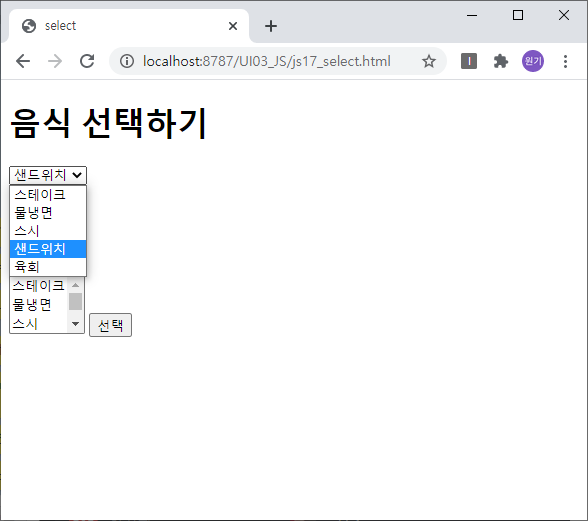Image resolution: width=588 pixels, height=521 pixels.
Task: View site information icon in address bar
Action: pos(127,61)
